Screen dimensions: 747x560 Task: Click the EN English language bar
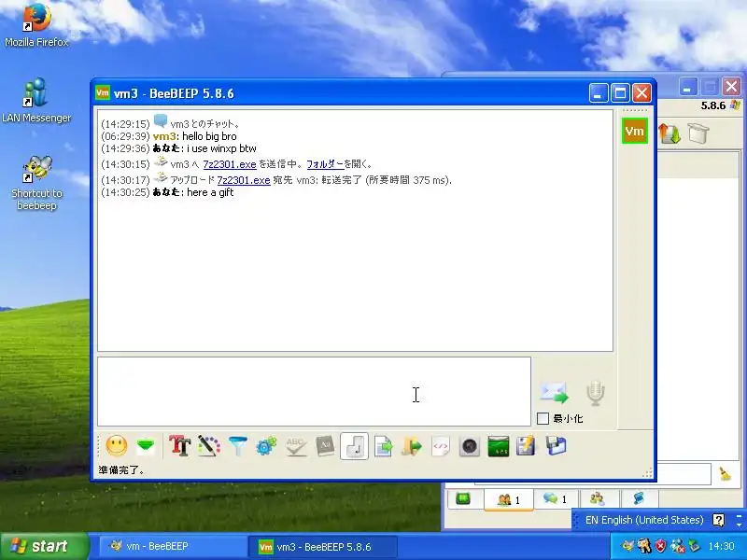click(644, 520)
